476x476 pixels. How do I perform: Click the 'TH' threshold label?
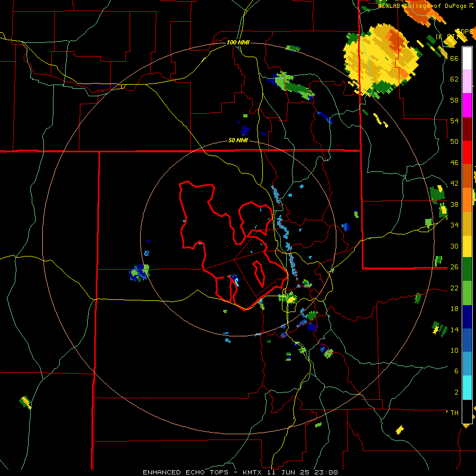[x=454, y=413]
